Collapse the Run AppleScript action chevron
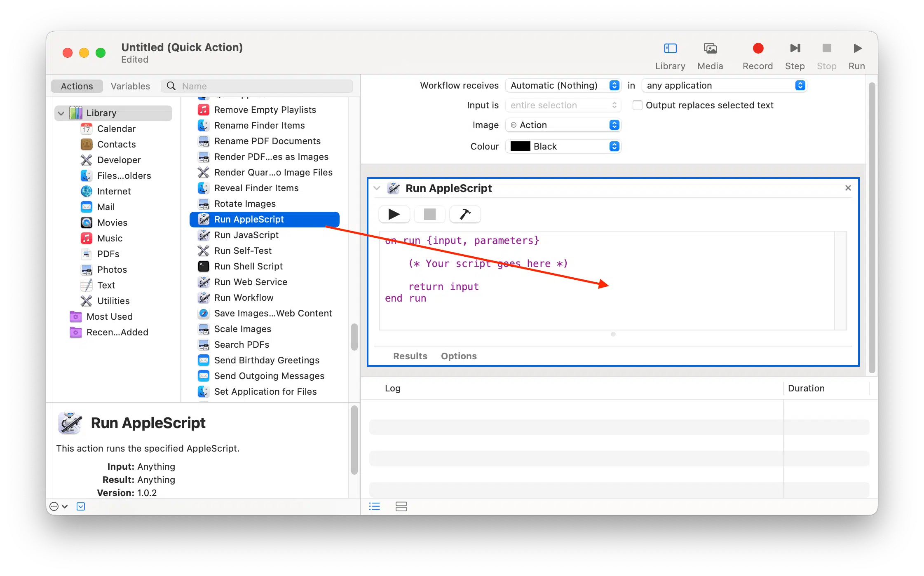The width and height of the screenshot is (924, 576). click(376, 188)
